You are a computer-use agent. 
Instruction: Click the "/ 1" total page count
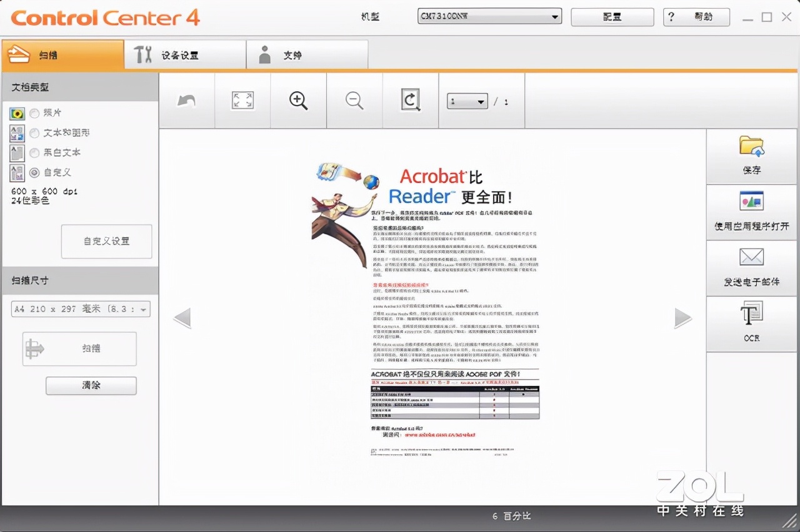pyautogui.click(x=501, y=101)
